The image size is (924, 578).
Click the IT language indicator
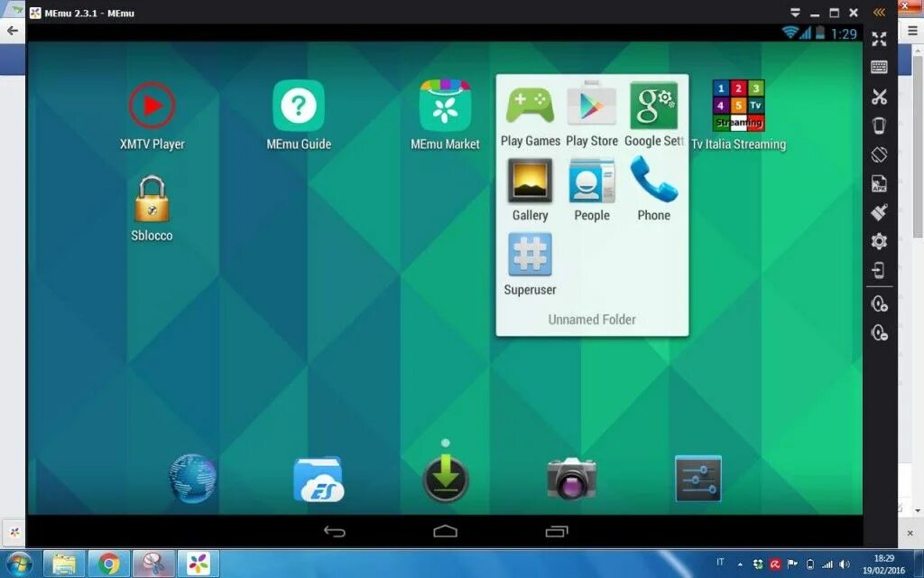[720, 562]
